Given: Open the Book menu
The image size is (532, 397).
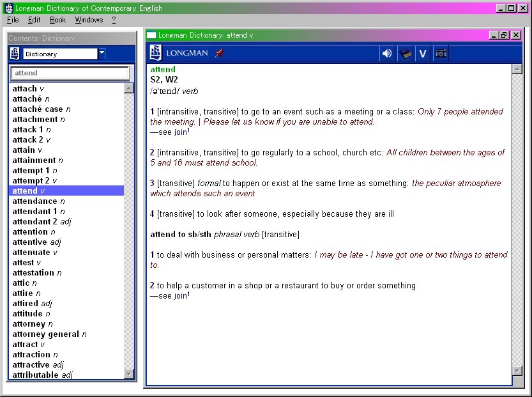Looking at the screenshot, I should click(57, 20).
